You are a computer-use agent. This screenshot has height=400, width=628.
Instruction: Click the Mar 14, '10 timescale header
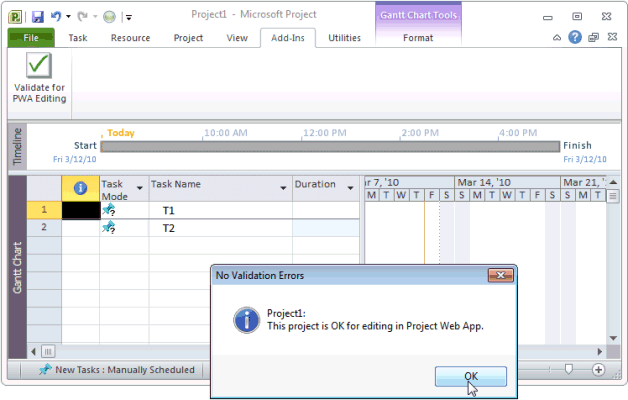coord(507,183)
